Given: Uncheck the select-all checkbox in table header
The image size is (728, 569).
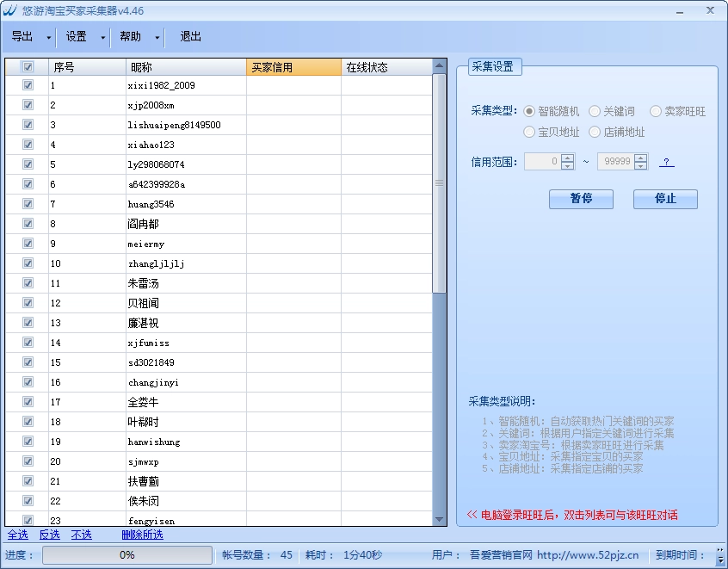Looking at the screenshot, I should [28, 66].
